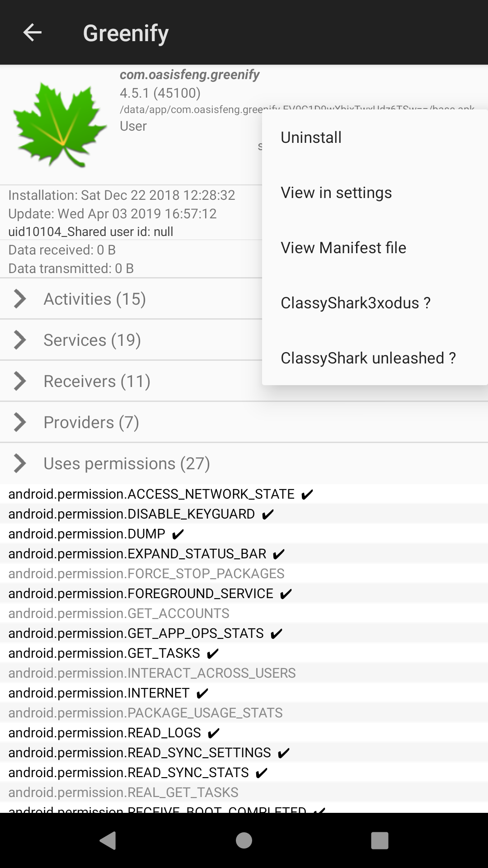Choose View in settings menu option
488x868 pixels.
point(336,193)
